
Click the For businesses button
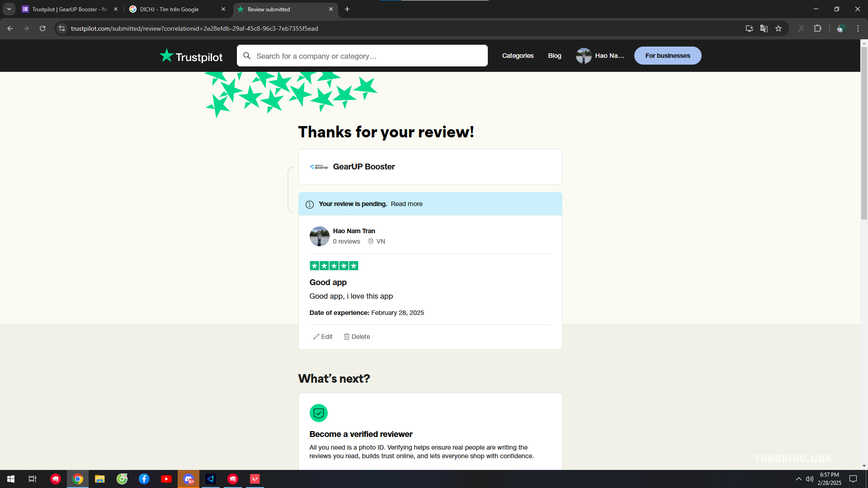[x=668, y=56]
